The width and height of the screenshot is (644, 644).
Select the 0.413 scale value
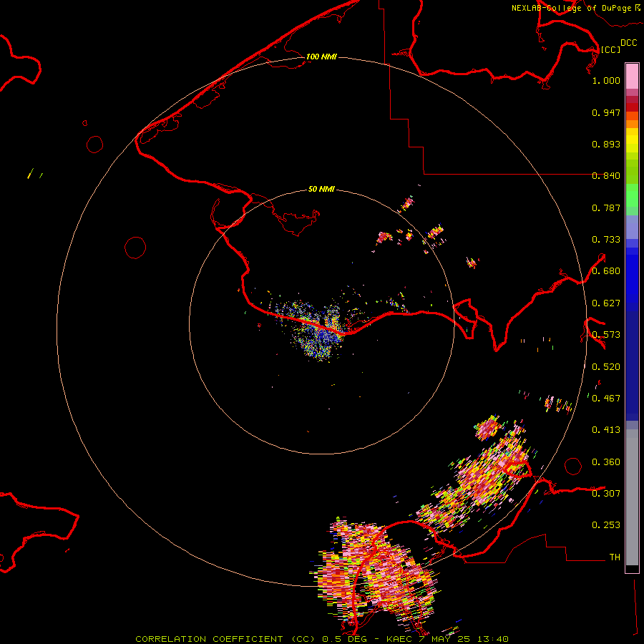[606, 430]
